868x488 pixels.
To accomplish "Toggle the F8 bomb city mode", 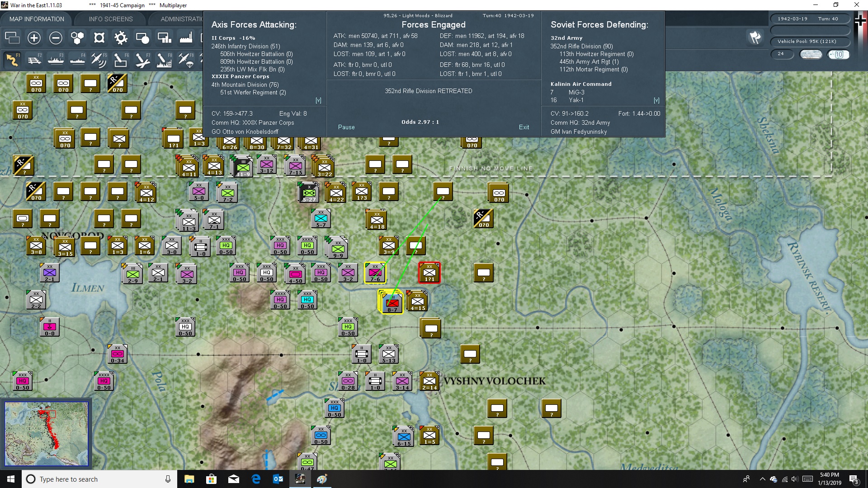I will [x=164, y=60].
